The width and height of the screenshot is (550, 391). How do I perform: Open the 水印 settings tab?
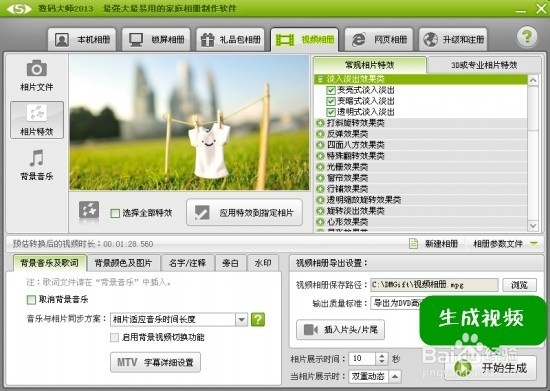coord(263,263)
